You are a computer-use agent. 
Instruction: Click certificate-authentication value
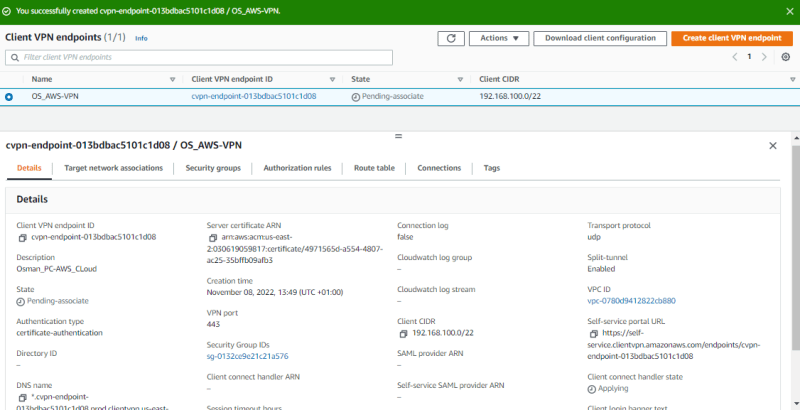point(59,332)
